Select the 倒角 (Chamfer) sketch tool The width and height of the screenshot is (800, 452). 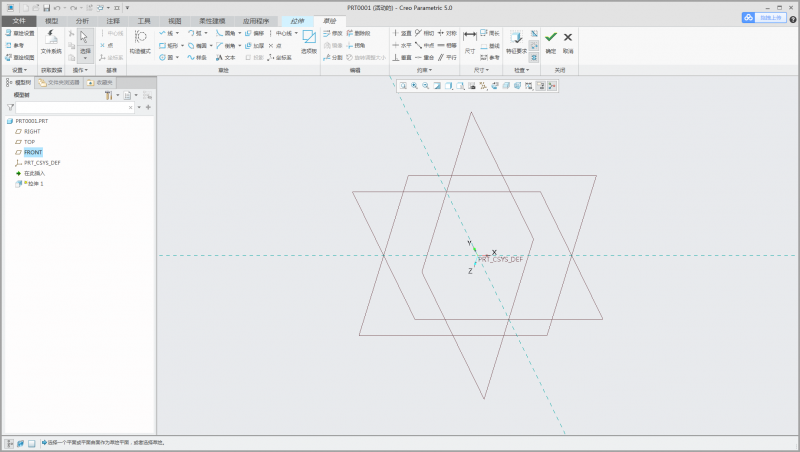pyautogui.click(x=226, y=45)
